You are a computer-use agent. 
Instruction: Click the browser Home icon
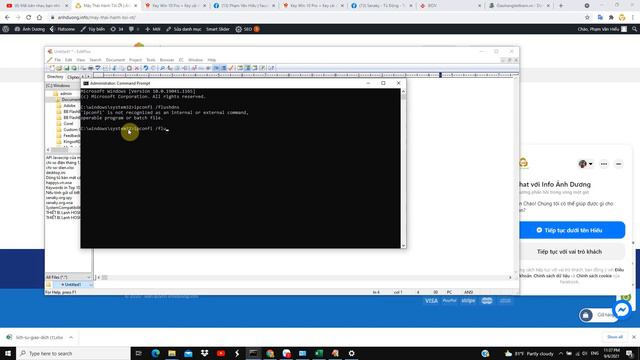(x=39, y=18)
